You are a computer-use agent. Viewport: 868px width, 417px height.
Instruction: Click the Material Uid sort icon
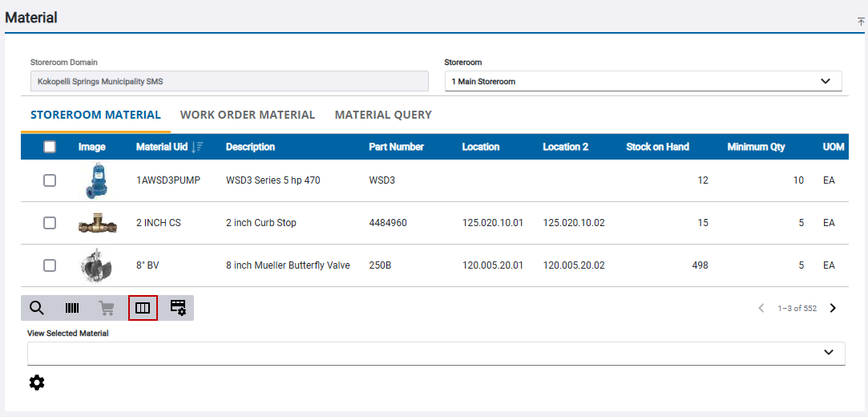point(199,147)
